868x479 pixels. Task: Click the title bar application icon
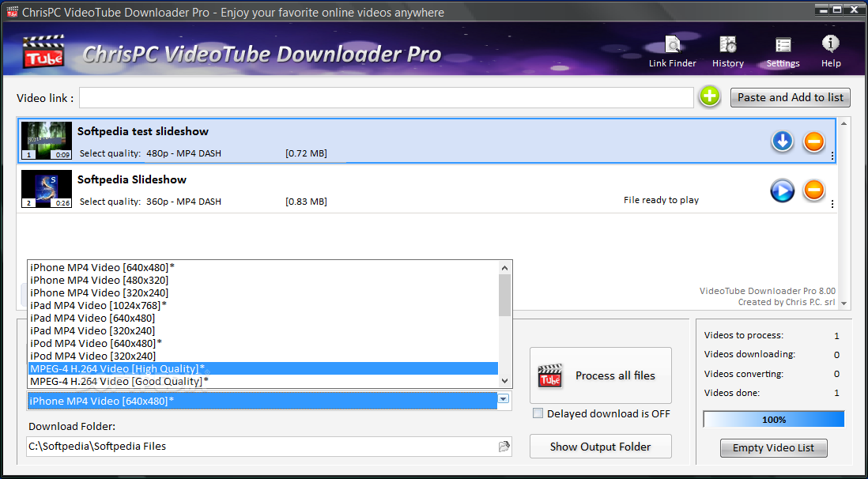pos(12,12)
